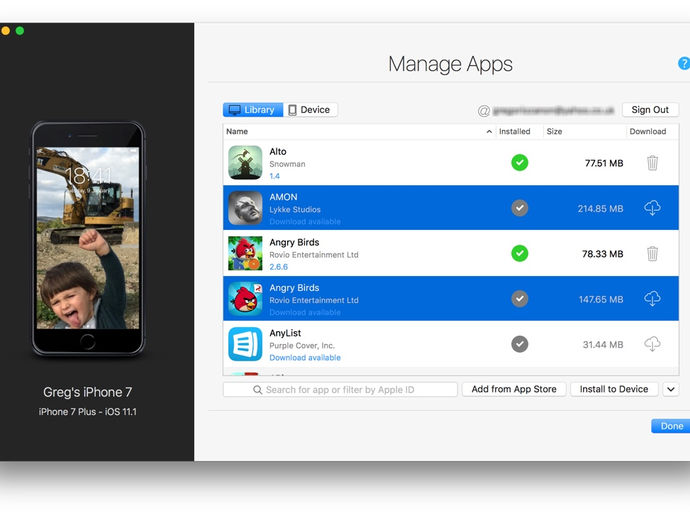Click the Angry Birds version 2.6.6 link
The image size is (690, 518).
point(279,267)
